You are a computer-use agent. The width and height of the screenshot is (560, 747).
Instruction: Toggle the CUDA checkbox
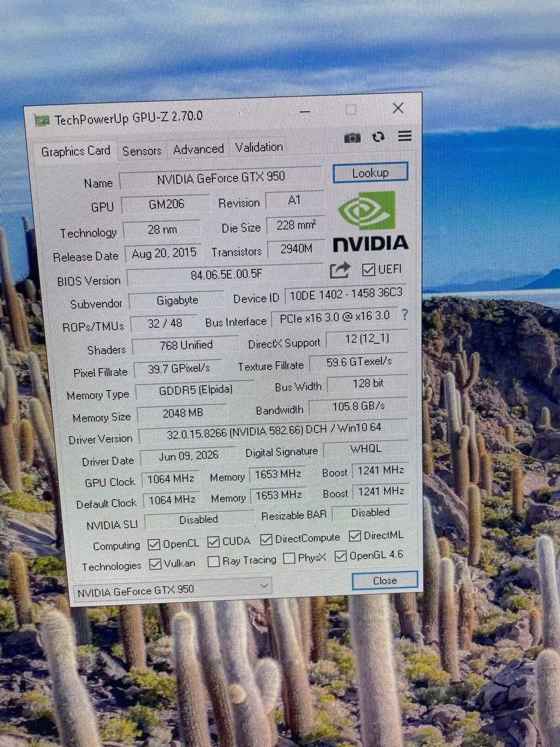click(x=213, y=542)
